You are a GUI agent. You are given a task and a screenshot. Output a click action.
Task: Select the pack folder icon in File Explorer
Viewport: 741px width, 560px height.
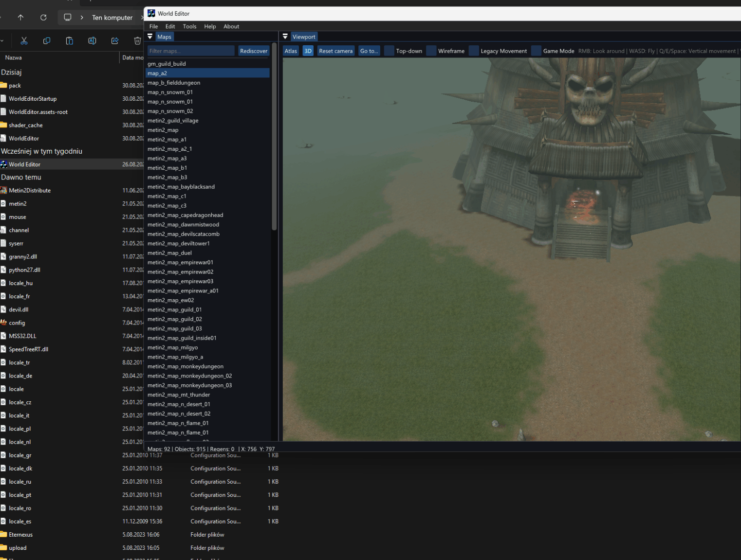[x=4, y=85]
